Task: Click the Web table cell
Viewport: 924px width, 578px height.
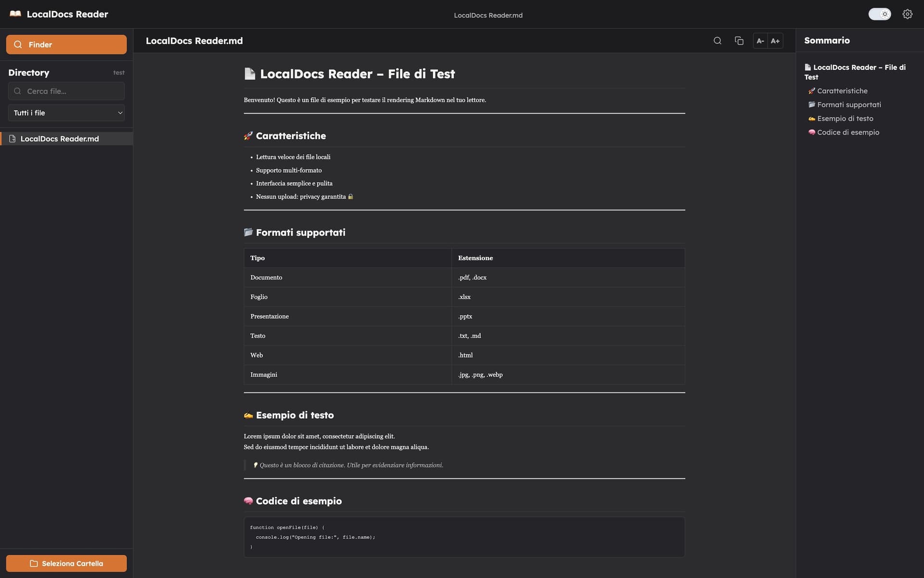Action: [348, 355]
